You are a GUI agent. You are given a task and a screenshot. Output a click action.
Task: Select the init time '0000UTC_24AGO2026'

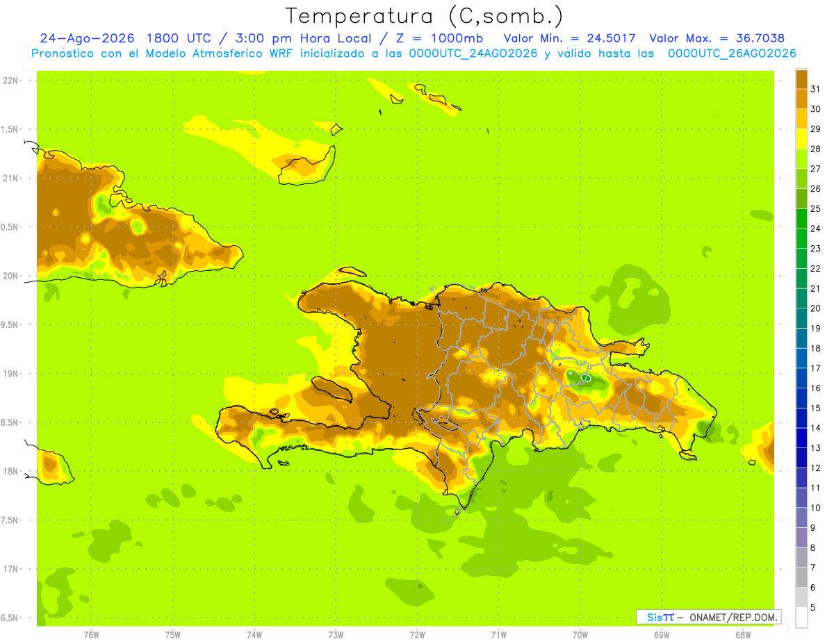click(473, 53)
